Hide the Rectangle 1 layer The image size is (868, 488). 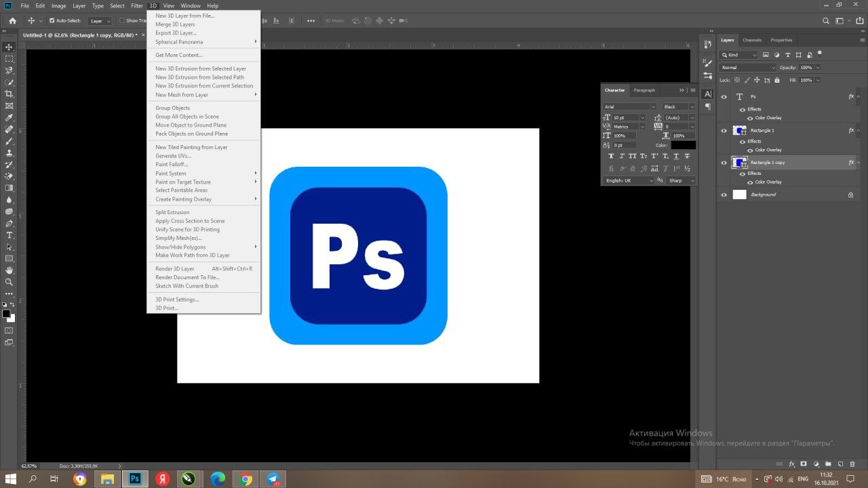coord(724,130)
